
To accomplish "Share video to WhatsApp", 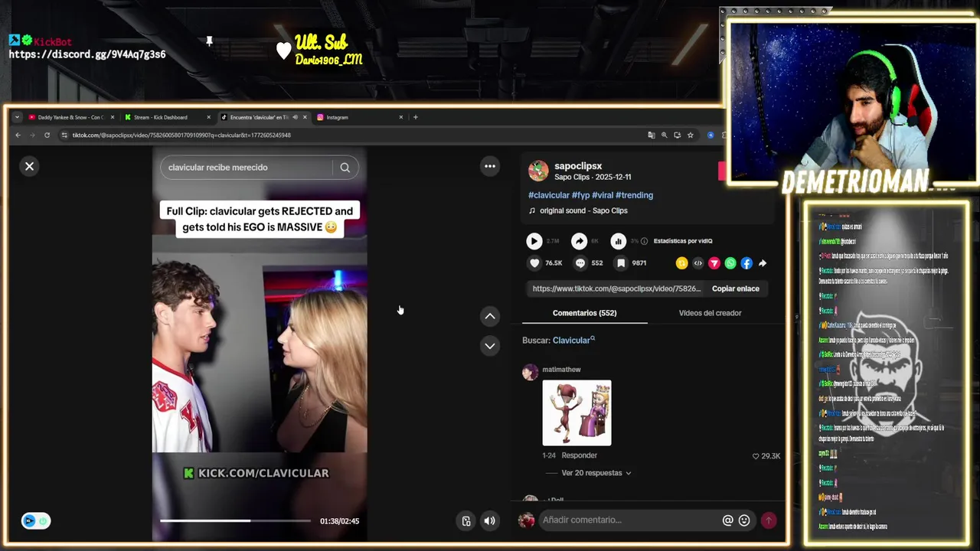I will (730, 263).
